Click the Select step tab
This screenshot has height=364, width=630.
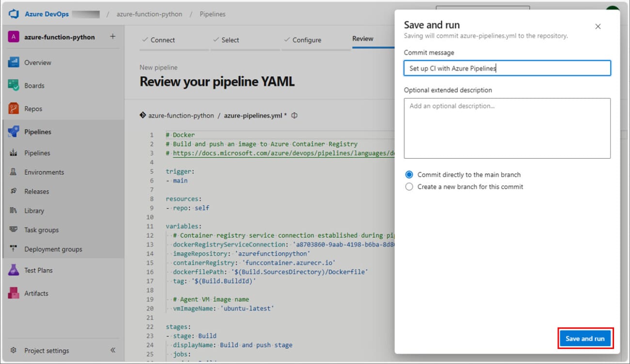pos(226,40)
